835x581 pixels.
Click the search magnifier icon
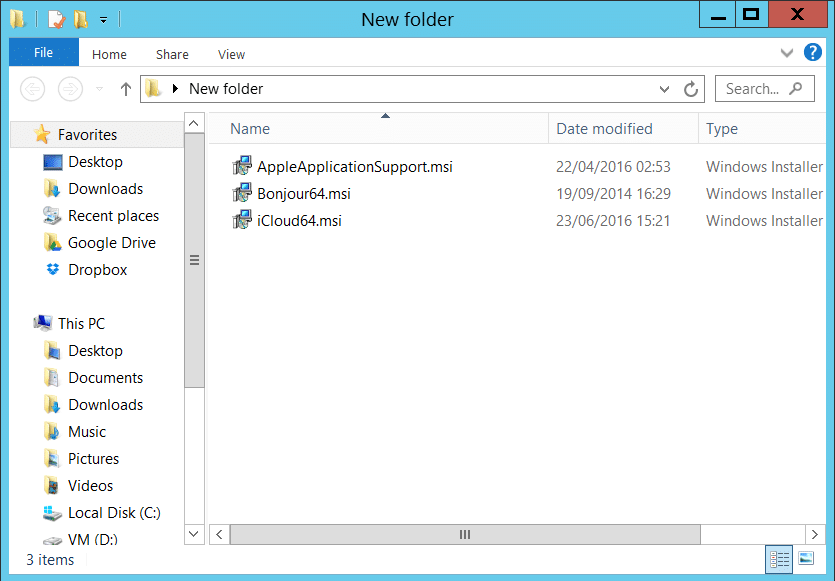point(796,88)
